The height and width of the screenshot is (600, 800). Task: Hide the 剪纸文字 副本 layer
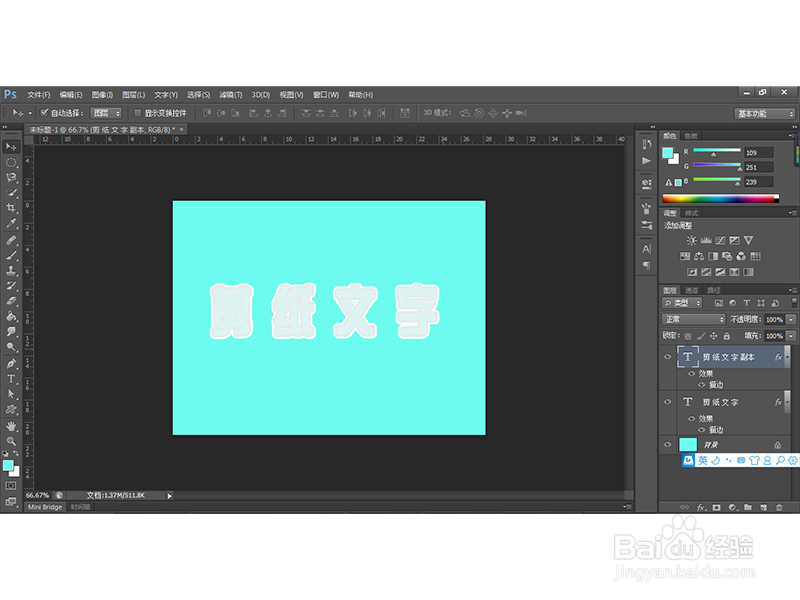point(667,357)
